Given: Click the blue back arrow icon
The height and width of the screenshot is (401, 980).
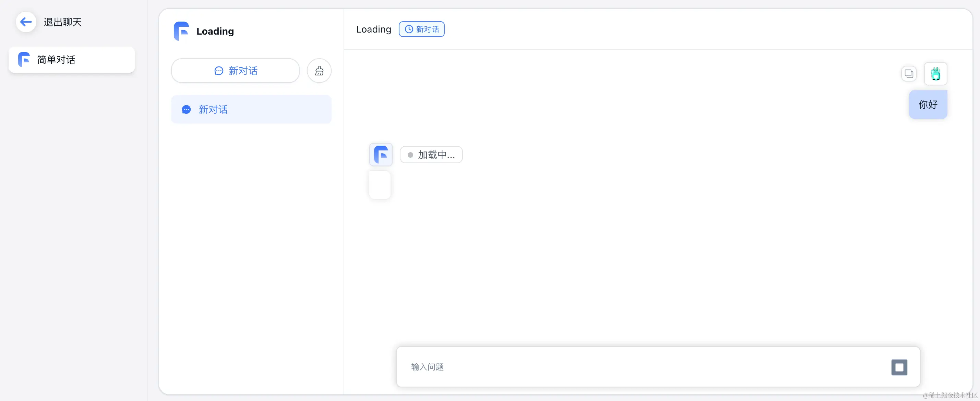Looking at the screenshot, I should (26, 22).
